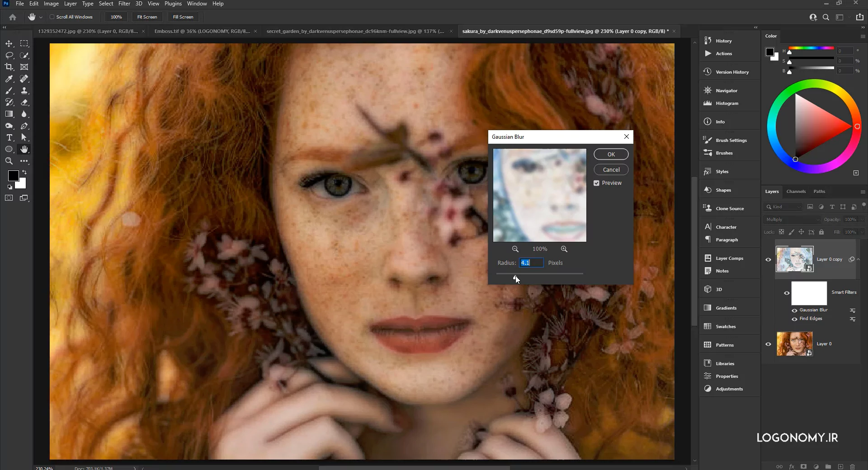Image resolution: width=868 pixels, height=470 pixels.
Task: Click OK in Gaussian Blur dialog
Action: click(x=611, y=155)
